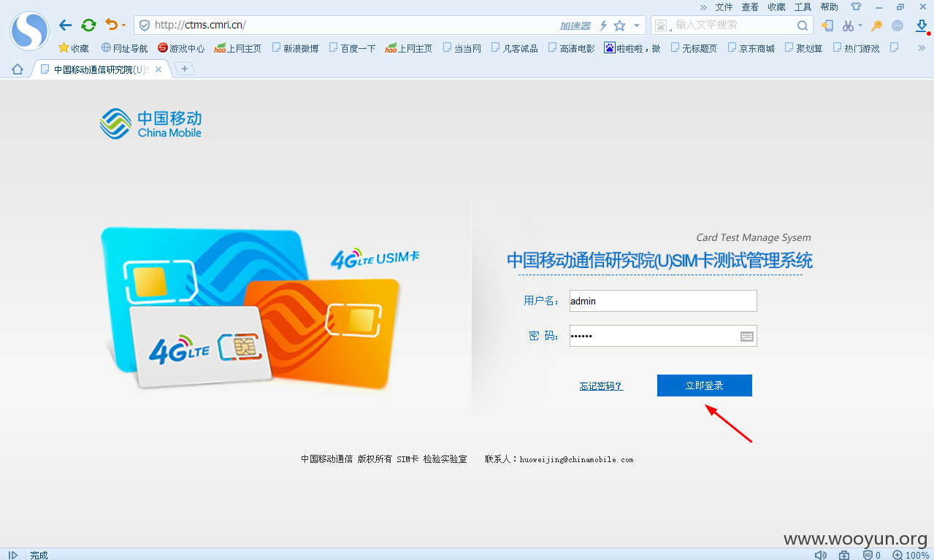Open the 帮助 menu
The height and width of the screenshot is (560, 934).
829,7
